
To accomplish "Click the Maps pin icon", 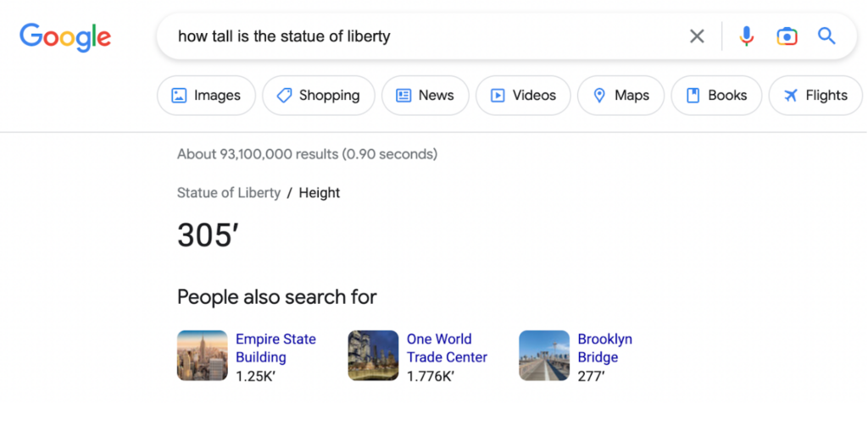I will [599, 96].
